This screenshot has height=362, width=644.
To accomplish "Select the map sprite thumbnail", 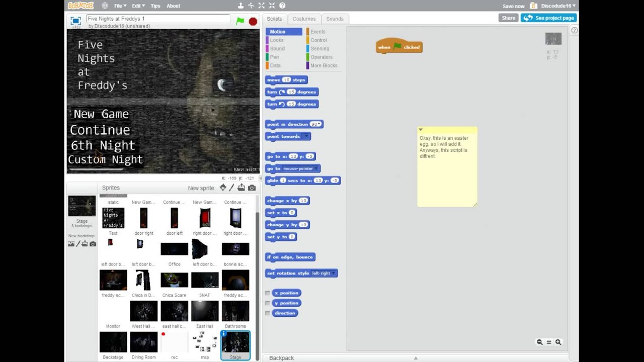I will [x=205, y=345].
